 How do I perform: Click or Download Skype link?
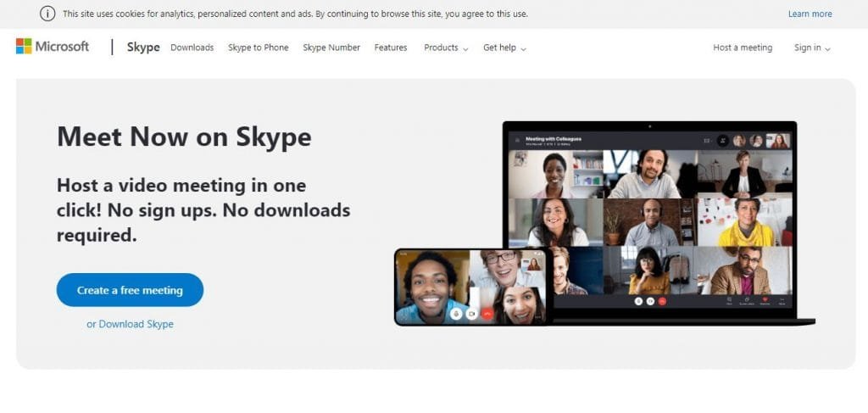click(130, 325)
